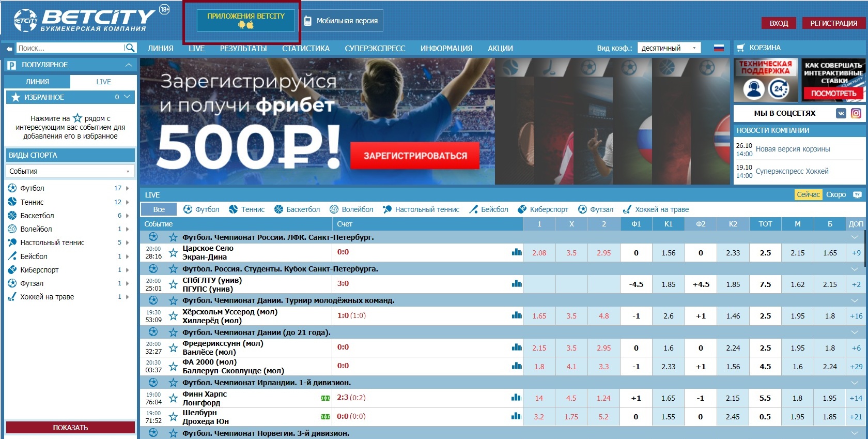
Task: Add Шелбурн match to favorites
Action: pyautogui.click(x=174, y=417)
